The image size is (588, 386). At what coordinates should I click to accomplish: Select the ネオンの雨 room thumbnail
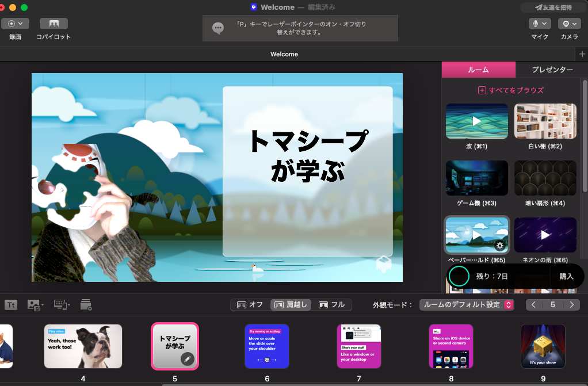545,235
